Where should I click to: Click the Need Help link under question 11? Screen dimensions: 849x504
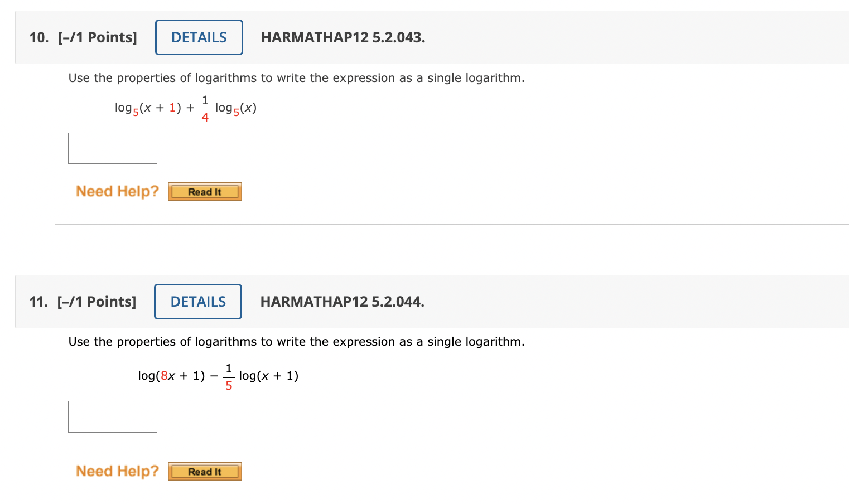[117, 471]
